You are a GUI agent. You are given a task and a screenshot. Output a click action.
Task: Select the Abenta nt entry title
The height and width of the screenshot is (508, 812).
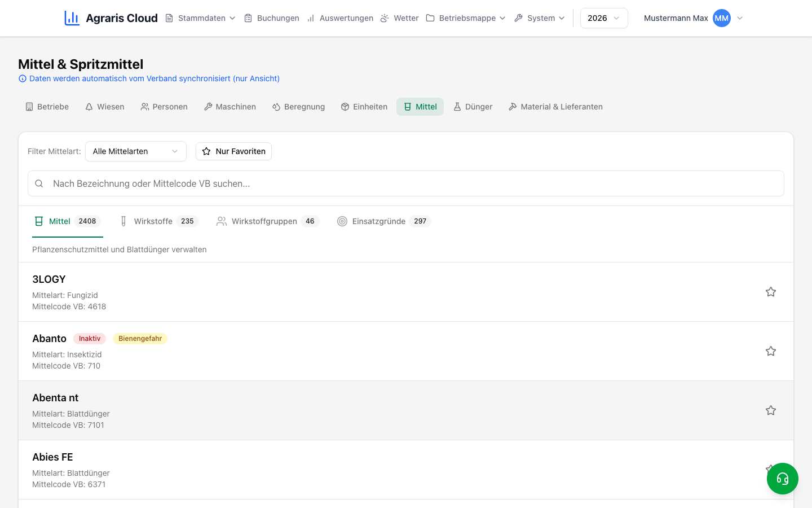click(x=55, y=398)
